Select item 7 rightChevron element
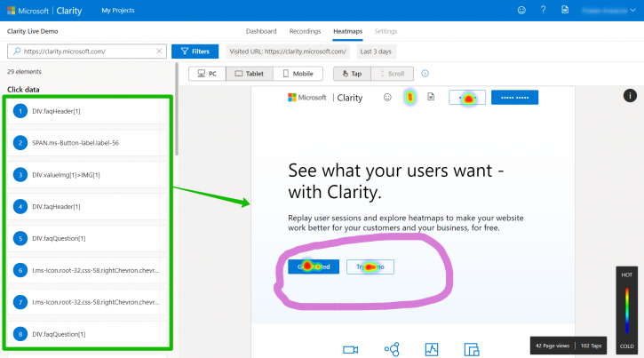This screenshot has width=644, height=358. coord(87,302)
